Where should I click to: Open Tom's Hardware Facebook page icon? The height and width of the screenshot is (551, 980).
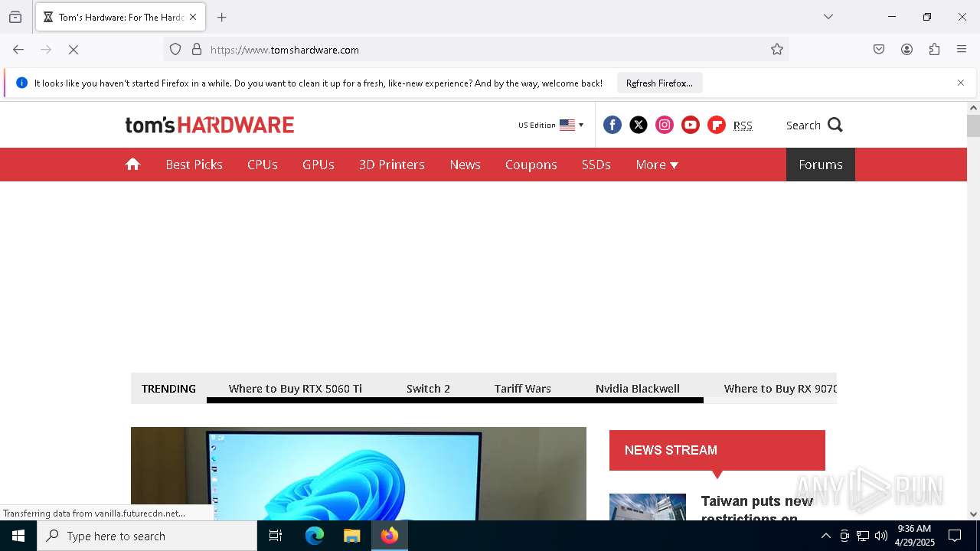(x=612, y=125)
